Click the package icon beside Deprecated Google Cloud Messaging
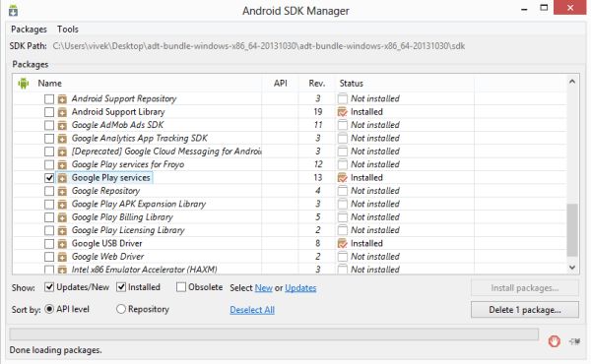This screenshot has height=364, width=591. coord(62,152)
